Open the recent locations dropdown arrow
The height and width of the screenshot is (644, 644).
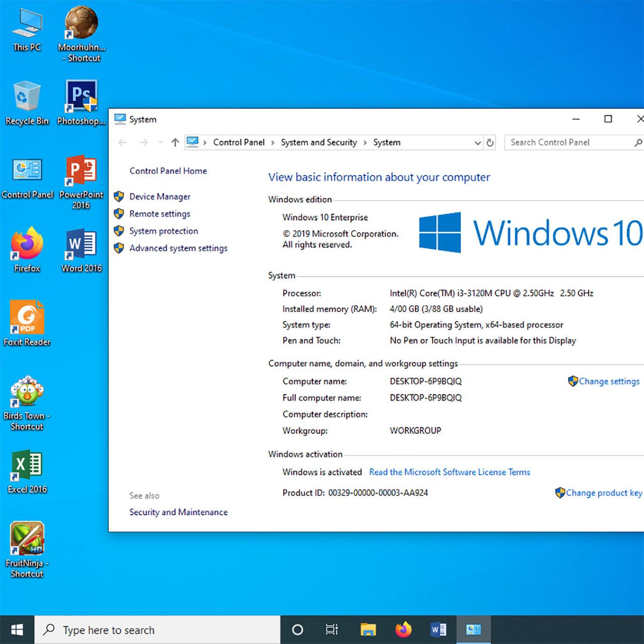point(160,143)
